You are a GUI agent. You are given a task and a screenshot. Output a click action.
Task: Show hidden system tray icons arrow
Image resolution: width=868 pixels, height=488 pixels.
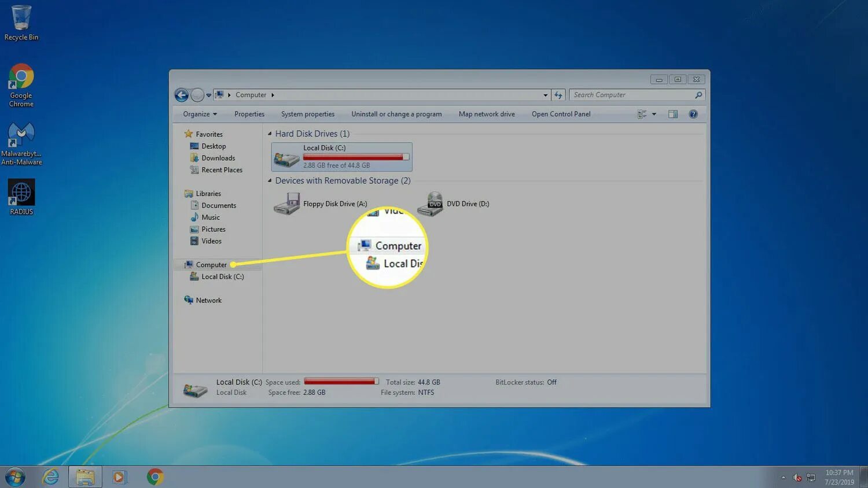784,478
